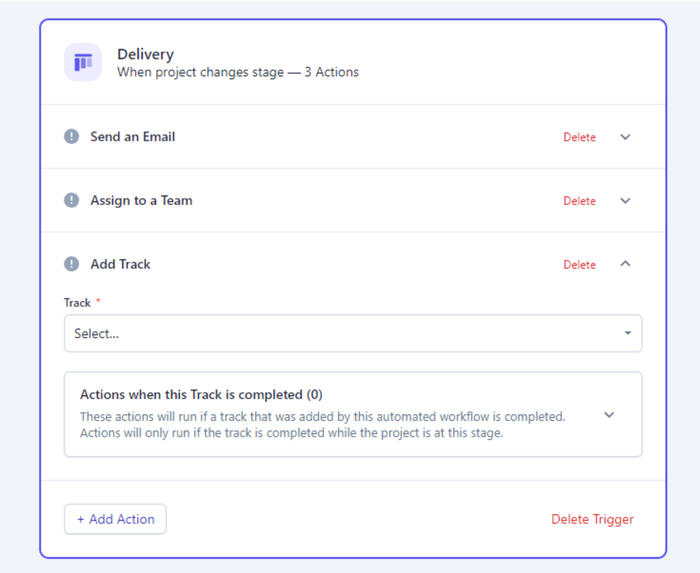
Task: Click the Add Track section title
Action: (x=120, y=265)
